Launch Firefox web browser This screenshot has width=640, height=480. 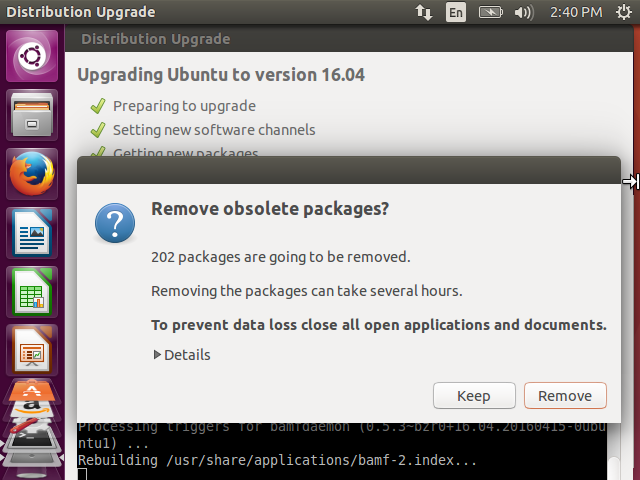pyautogui.click(x=32, y=174)
